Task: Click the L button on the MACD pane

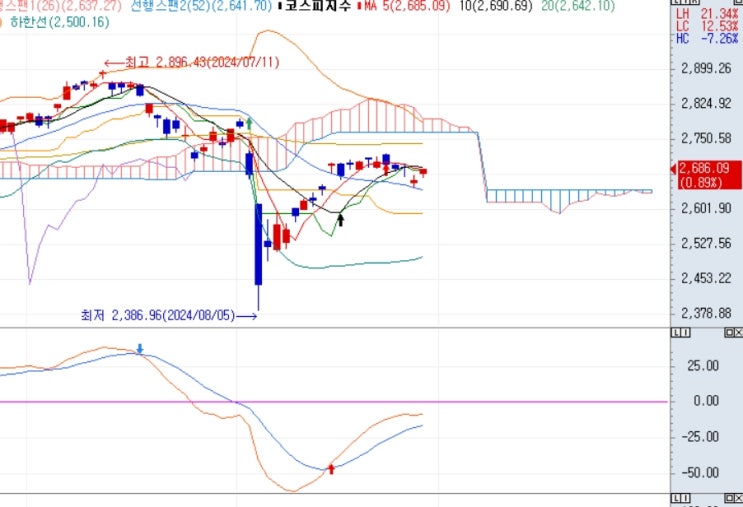Action: point(676,333)
